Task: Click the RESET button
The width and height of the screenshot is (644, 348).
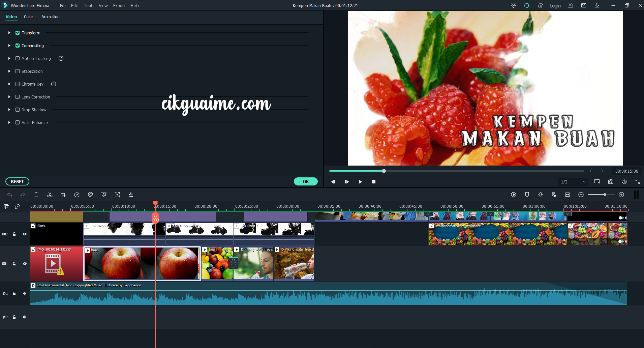Action: point(17,181)
